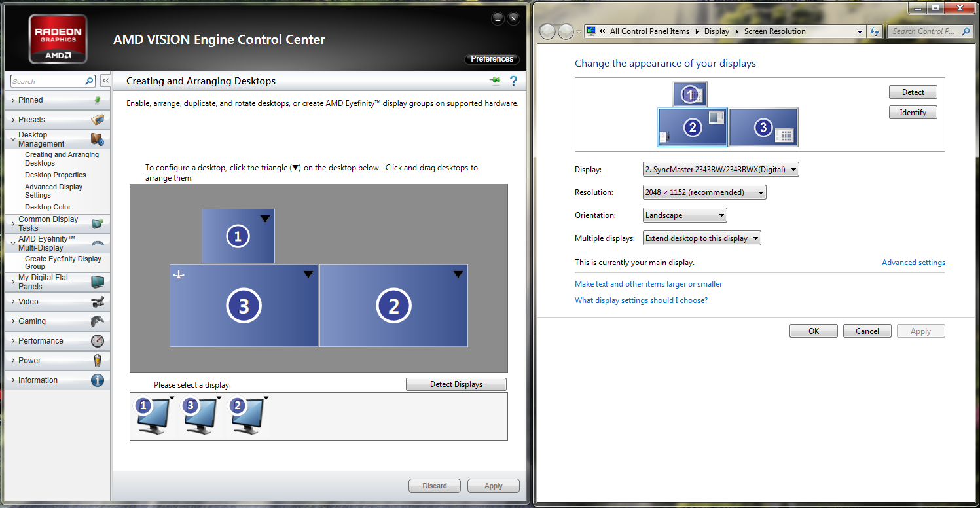Click the Common Display Tasks icon
This screenshot has width=980, height=508.
click(x=98, y=224)
